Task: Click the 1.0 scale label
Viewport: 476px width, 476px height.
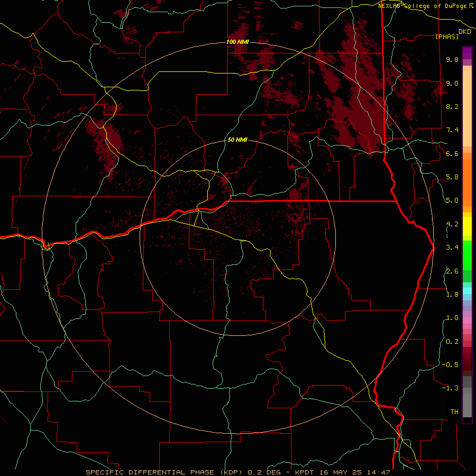Action: point(452,318)
